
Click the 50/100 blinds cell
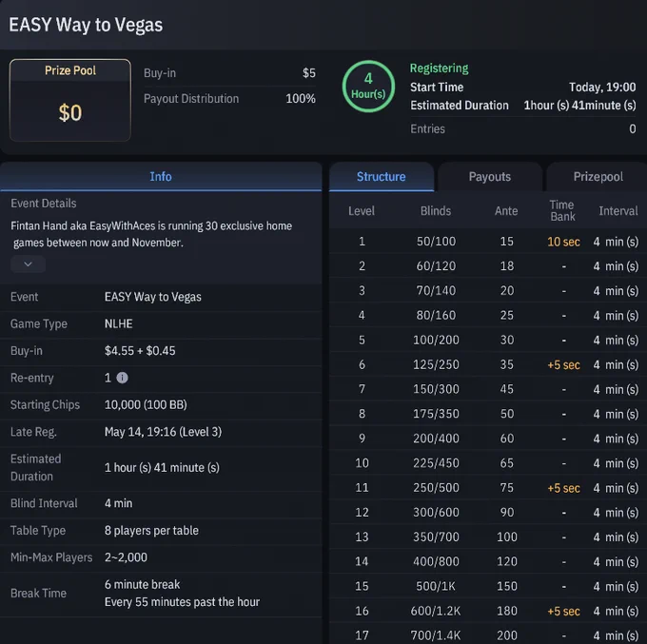tap(436, 241)
